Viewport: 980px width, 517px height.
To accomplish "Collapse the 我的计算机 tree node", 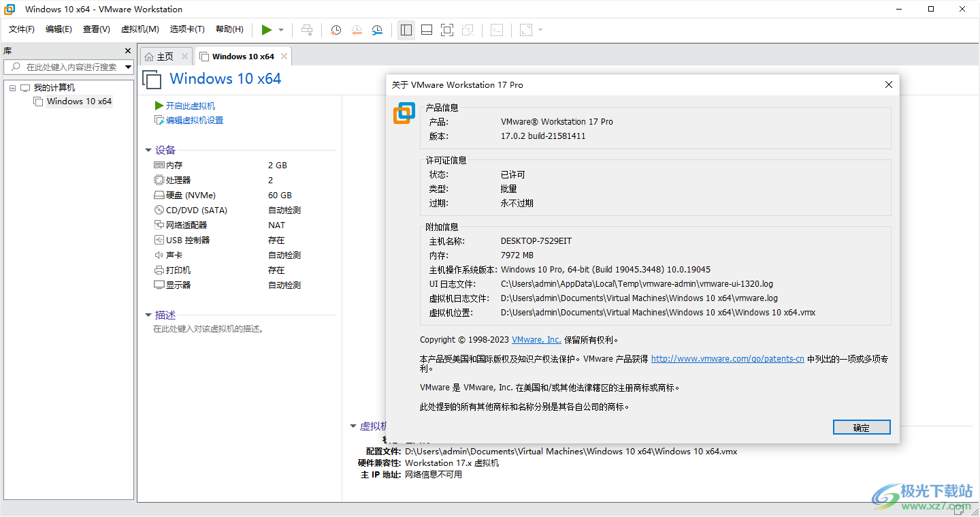I will [12, 87].
